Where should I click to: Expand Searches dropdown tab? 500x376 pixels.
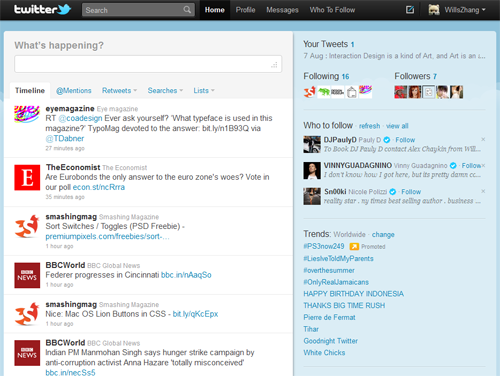pos(165,91)
